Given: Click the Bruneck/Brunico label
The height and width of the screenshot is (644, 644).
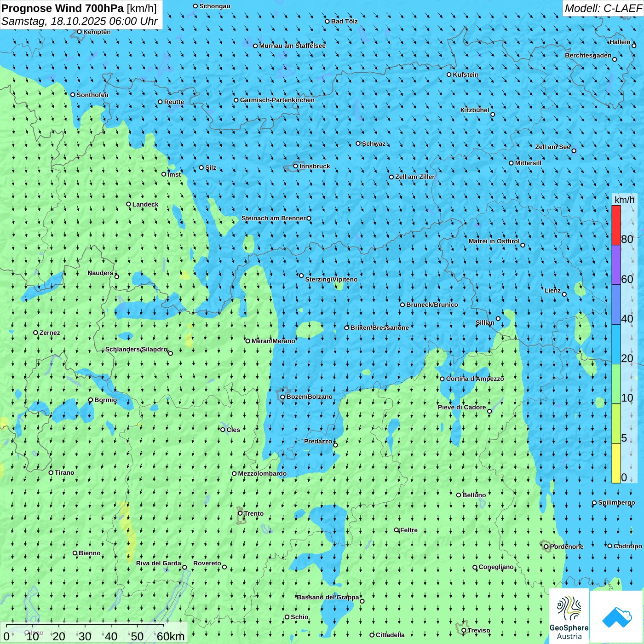Looking at the screenshot, I should (432, 305).
